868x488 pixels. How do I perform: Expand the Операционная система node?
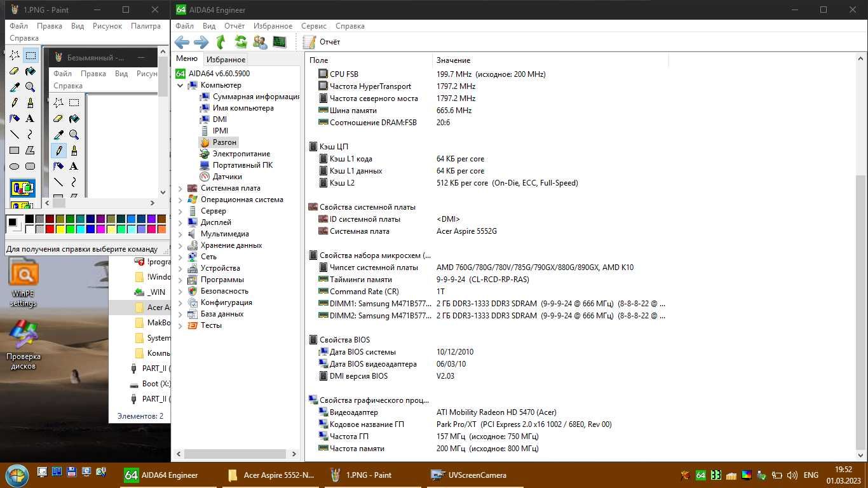pos(180,200)
